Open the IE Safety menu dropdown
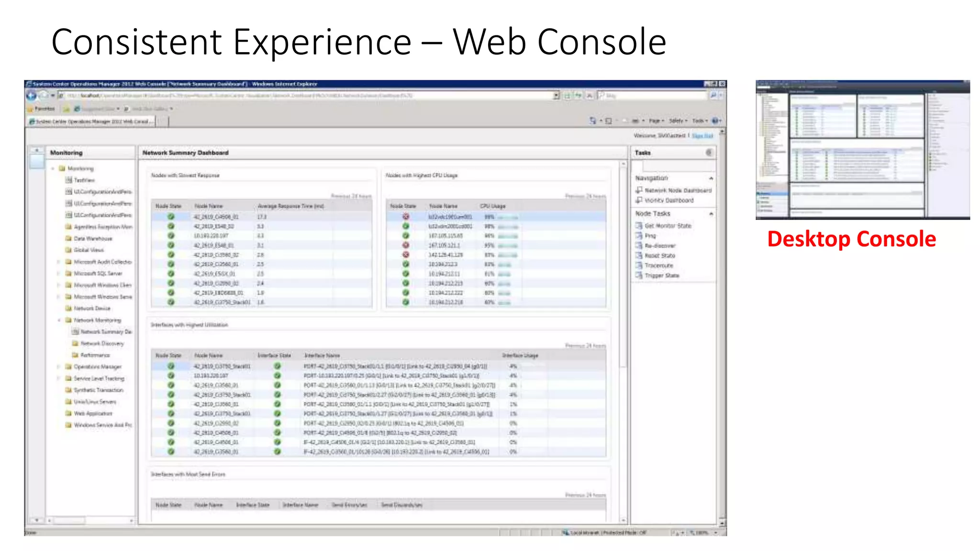Viewport: 980px width, 551px height. (678, 121)
